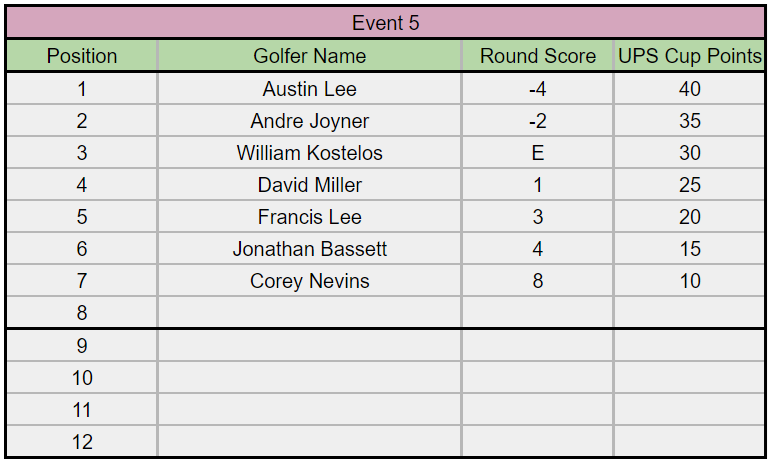Image resolution: width=772 pixels, height=461 pixels.
Task: Select the round score cell showing E
Action: pyautogui.click(x=537, y=153)
